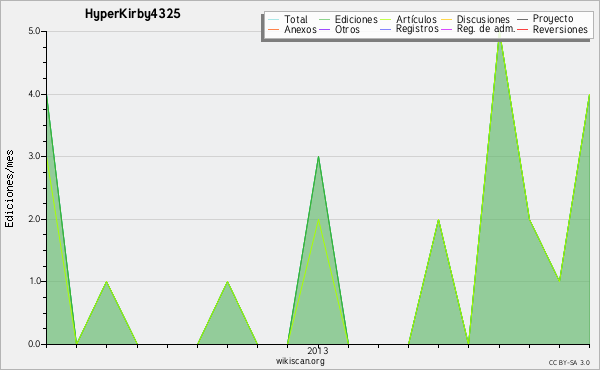Click the chart title HyperKirby4325
The width and height of the screenshot is (600, 370).
point(132,14)
